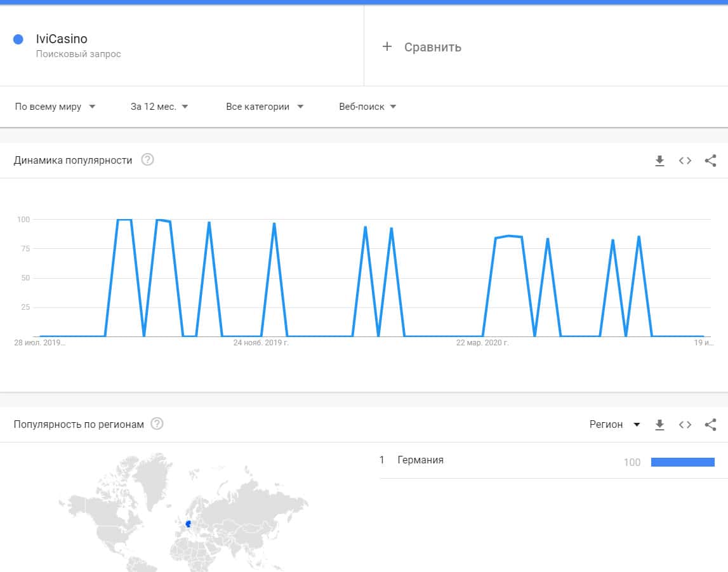Open help for Популярность по регионам

[x=157, y=423]
